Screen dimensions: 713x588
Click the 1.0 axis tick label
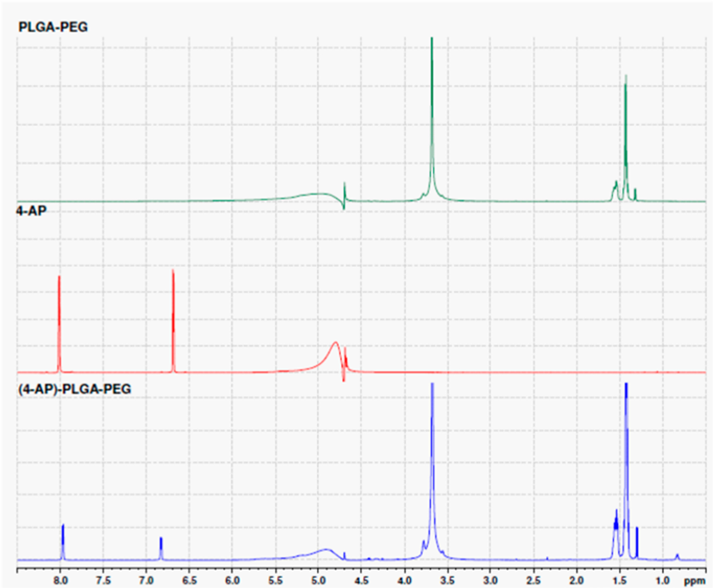point(663,580)
